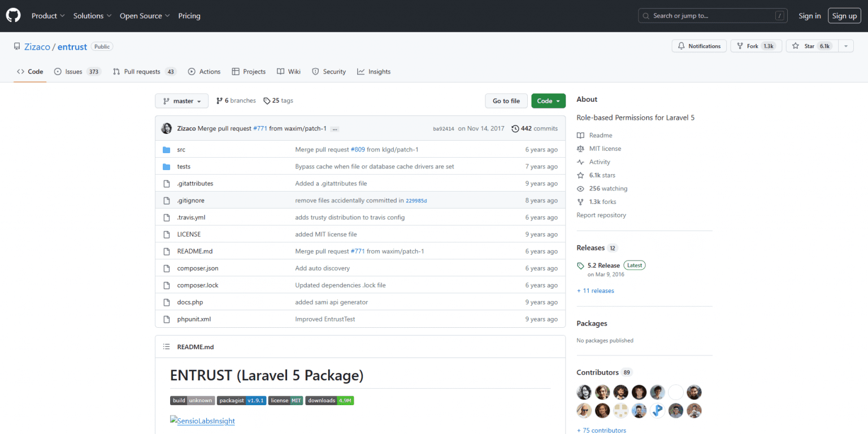Click the MIT license scales icon

(581, 148)
